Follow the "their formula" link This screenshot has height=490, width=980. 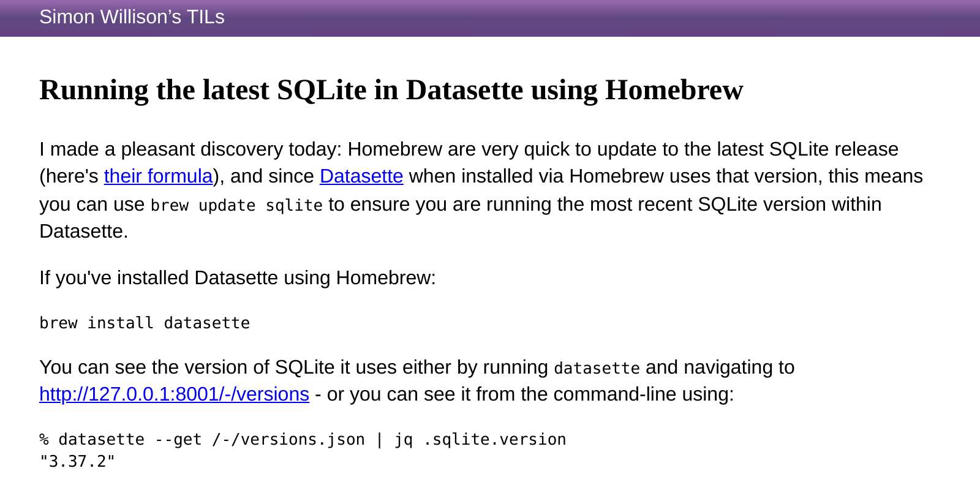[158, 176]
